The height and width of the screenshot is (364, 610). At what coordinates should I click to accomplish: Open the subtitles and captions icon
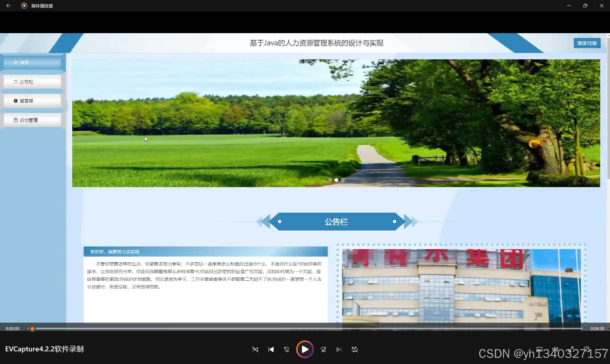click(x=539, y=349)
